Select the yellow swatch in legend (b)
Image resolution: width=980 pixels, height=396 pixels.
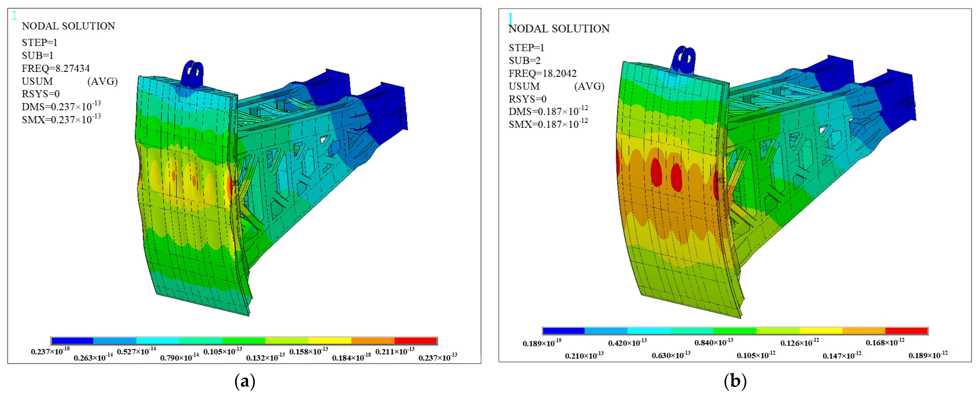[x=821, y=330]
